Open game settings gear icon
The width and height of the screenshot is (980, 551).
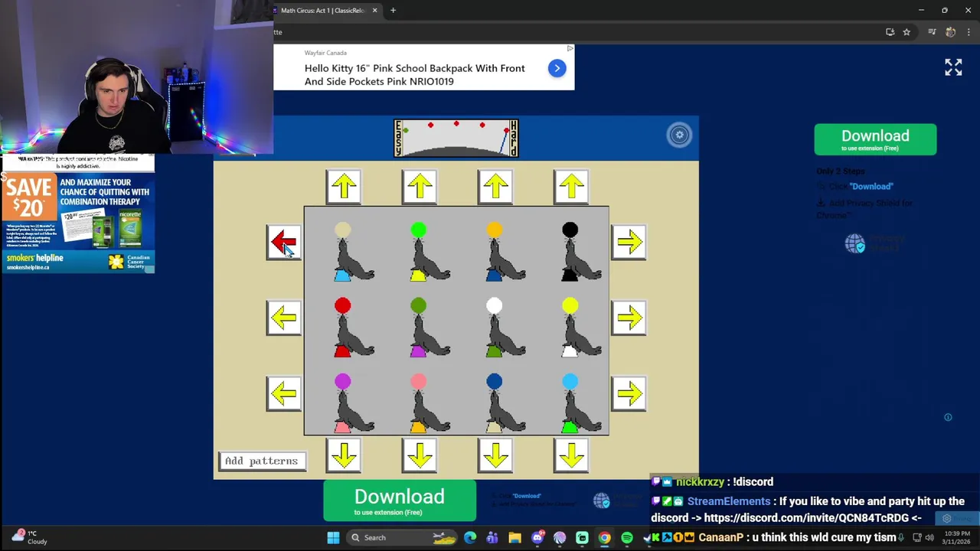pos(679,135)
